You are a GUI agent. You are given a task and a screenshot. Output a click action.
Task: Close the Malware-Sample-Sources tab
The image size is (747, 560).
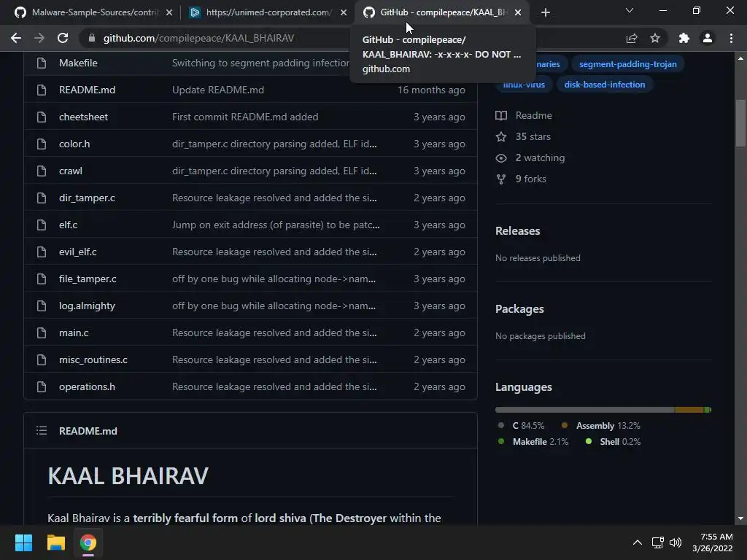(169, 12)
